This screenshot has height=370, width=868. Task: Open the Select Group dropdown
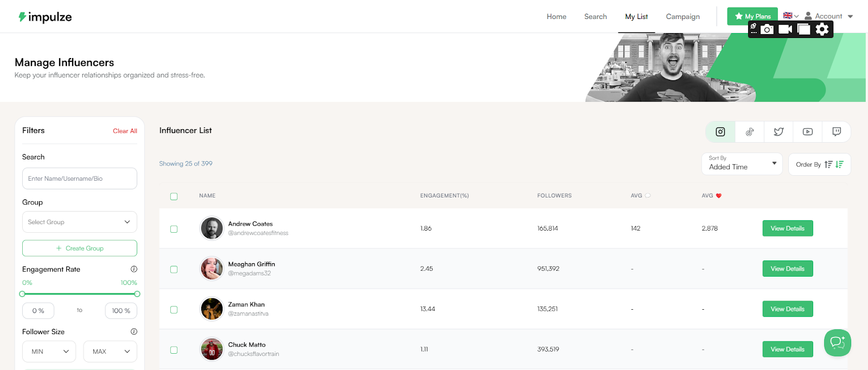point(80,222)
